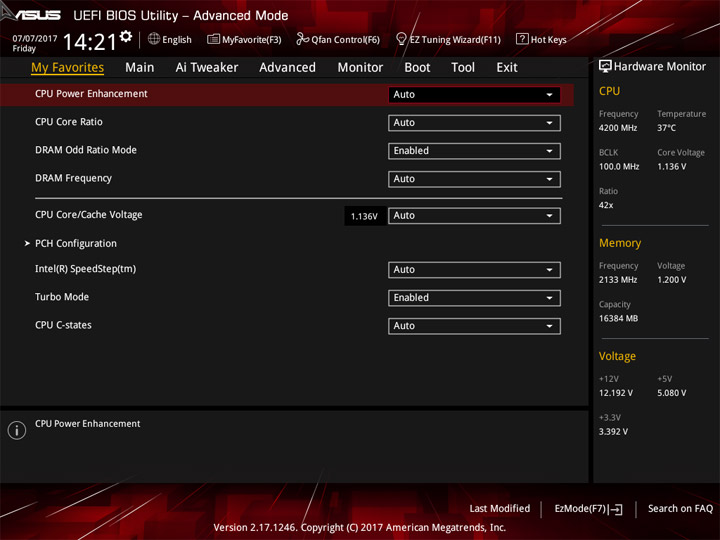
Task: Click the memory voltage 1.200 V
Action: tap(672, 280)
